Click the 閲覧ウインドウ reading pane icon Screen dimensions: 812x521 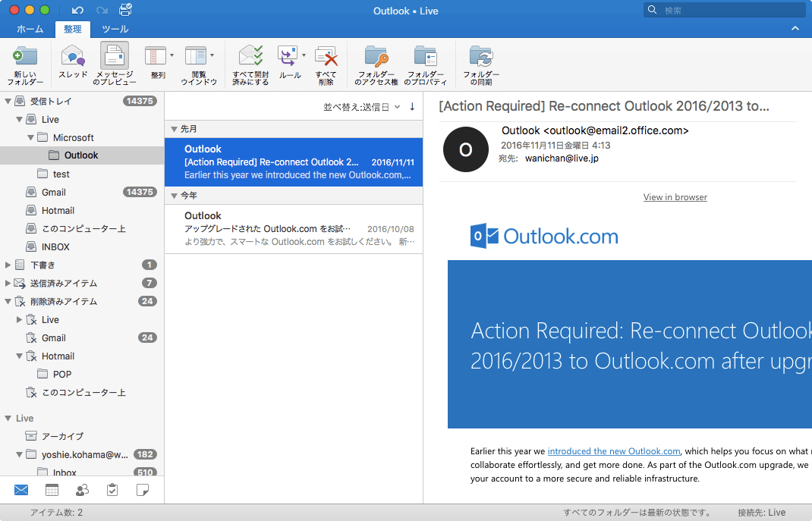196,56
